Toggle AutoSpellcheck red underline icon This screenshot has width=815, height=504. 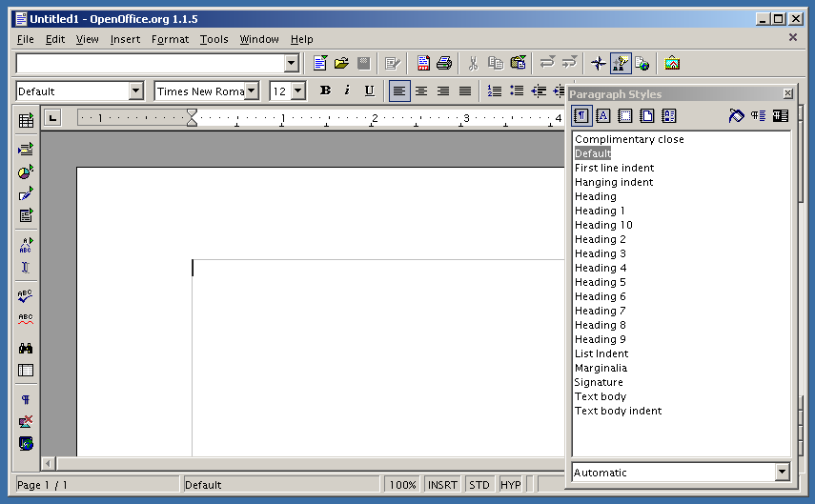click(26, 318)
